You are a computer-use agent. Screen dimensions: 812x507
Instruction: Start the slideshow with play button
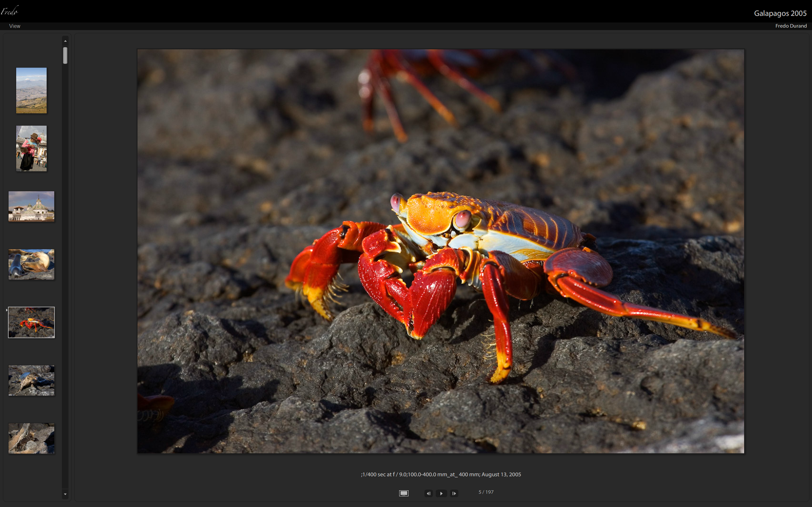(441, 493)
